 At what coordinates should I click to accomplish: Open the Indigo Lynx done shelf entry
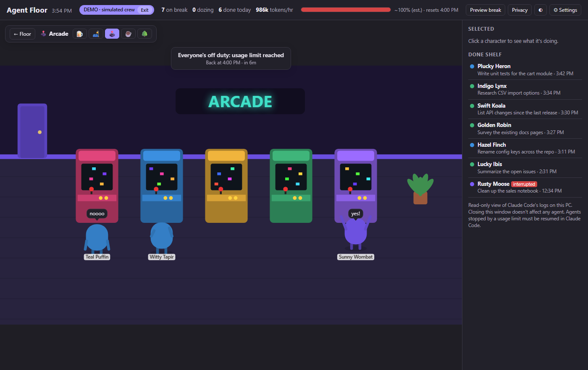525,89
